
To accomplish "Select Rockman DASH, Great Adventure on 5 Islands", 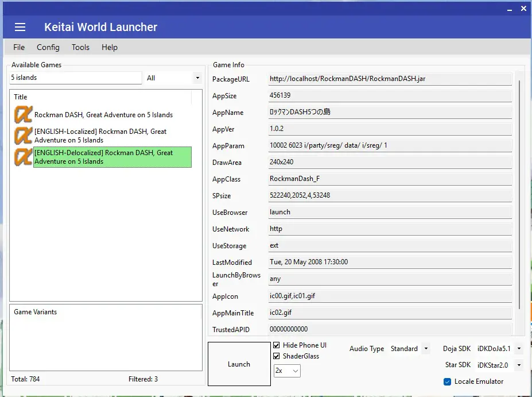I will (x=103, y=115).
